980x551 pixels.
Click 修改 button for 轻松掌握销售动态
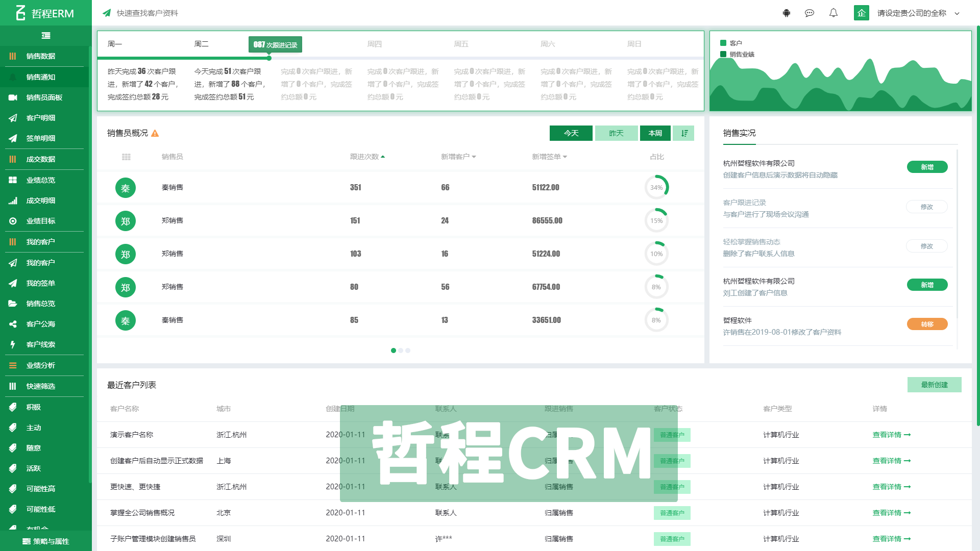[927, 246]
